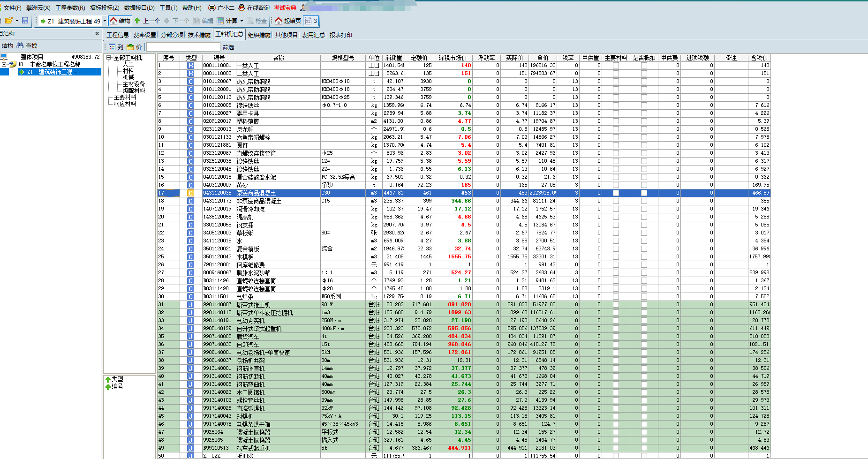The image size is (868, 459).
Task: Select 响应材料 tree item
Action: pos(125,104)
